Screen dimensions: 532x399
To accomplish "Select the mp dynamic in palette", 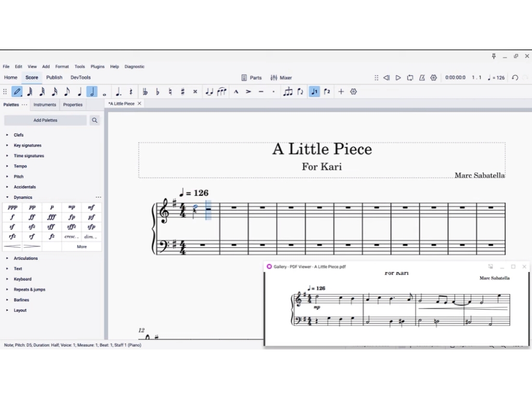I will click(72, 207).
